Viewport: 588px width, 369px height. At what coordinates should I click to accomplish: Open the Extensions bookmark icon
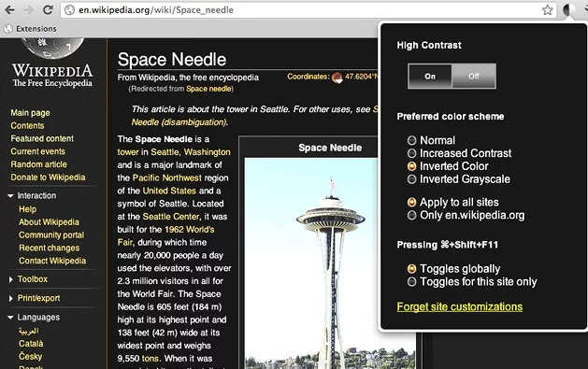(7, 28)
